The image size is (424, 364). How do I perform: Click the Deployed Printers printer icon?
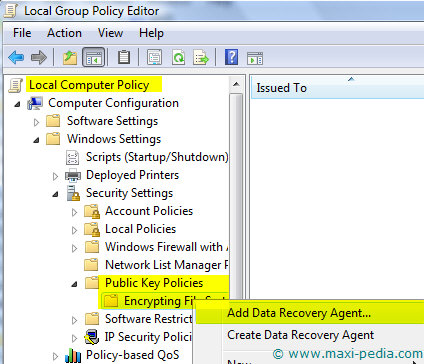[x=73, y=175]
